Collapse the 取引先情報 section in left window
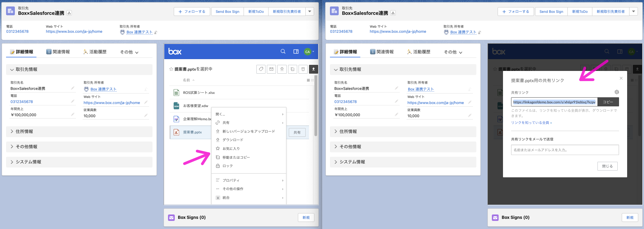This screenshot has width=644, height=229. [x=79, y=69]
